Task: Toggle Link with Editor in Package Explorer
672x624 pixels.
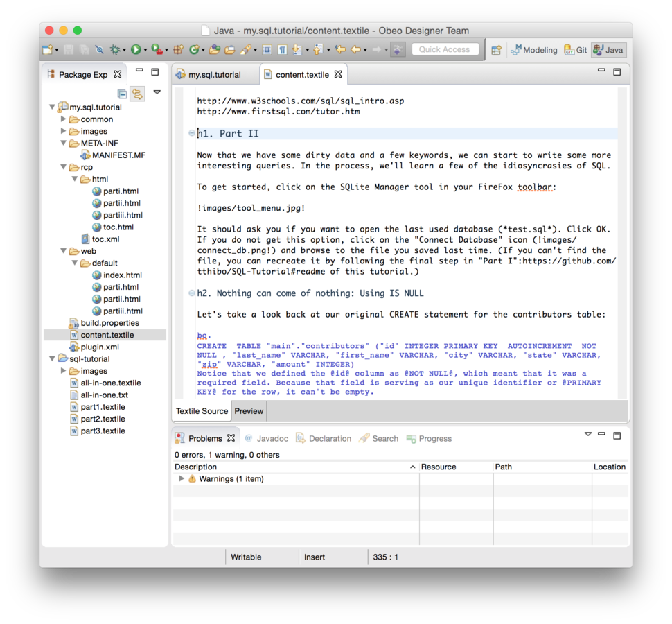Action: [x=138, y=94]
